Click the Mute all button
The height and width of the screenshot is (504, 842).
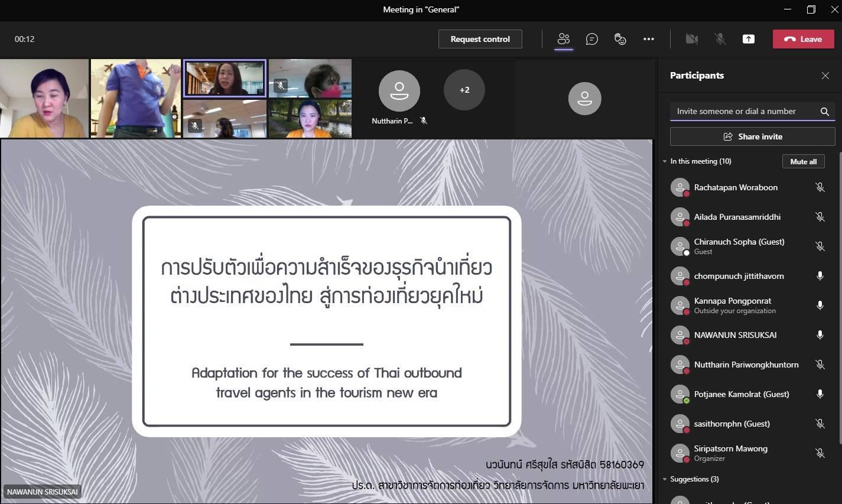(803, 161)
